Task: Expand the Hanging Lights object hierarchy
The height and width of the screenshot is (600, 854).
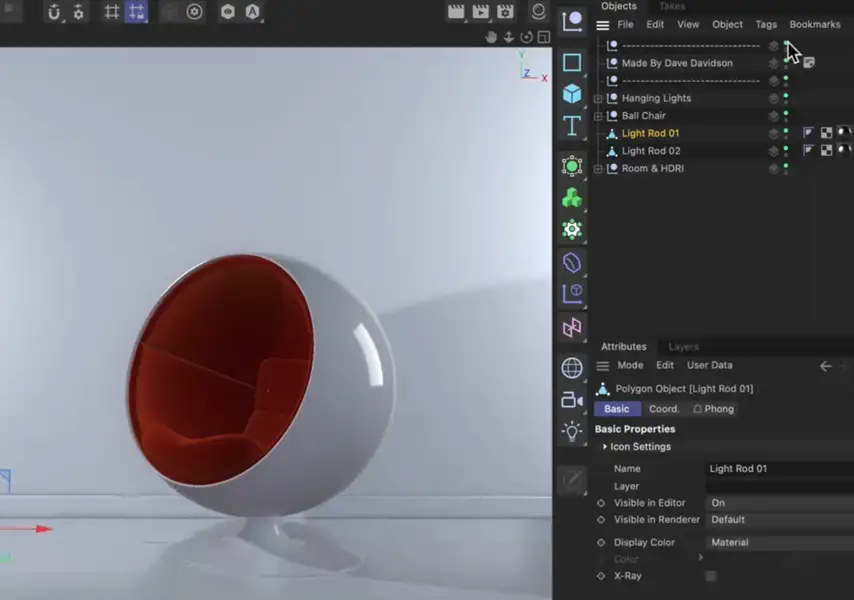Action: [x=597, y=97]
